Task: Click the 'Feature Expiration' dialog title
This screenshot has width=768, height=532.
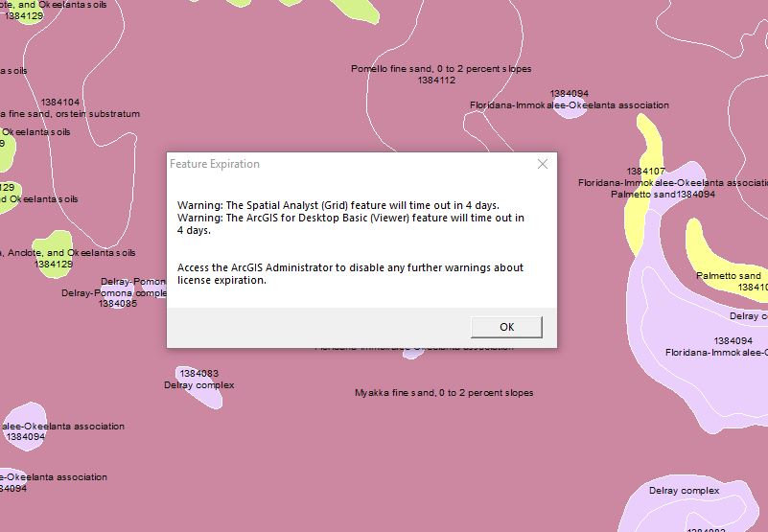Action: pyautogui.click(x=215, y=164)
